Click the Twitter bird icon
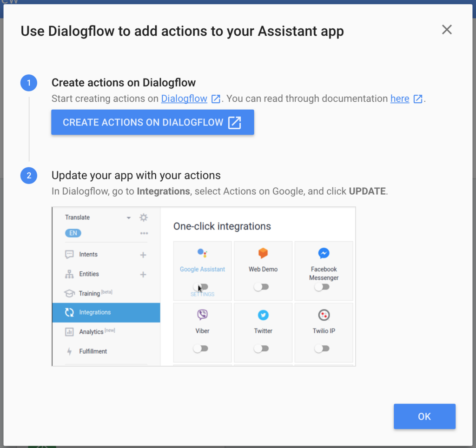This screenshot has height=448, width=476. pyautogui.click(x=263, y=315)
